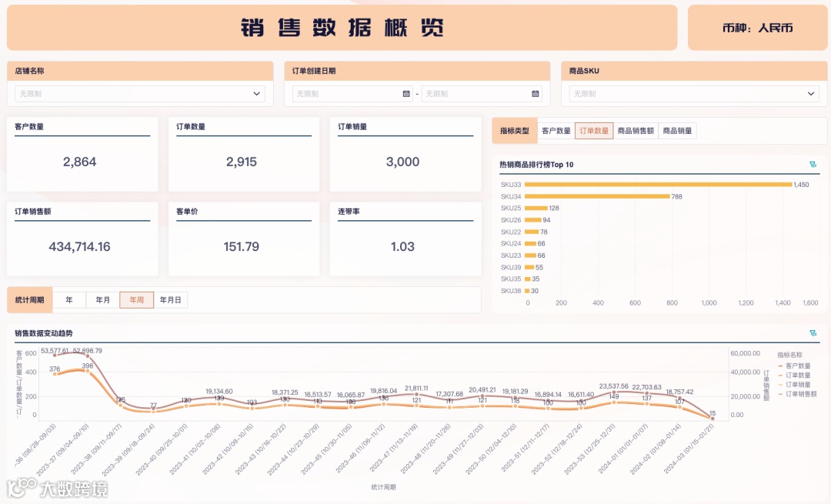
Task: Switch statistics period to 年周
Action: (x=137, y=300)
